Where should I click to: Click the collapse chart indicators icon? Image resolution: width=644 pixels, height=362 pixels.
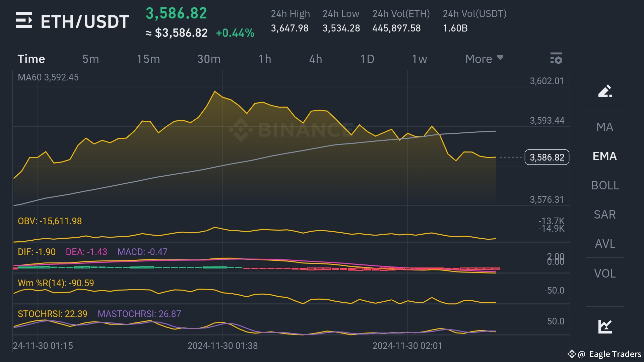pyautogui.click(x=605, y=326)
